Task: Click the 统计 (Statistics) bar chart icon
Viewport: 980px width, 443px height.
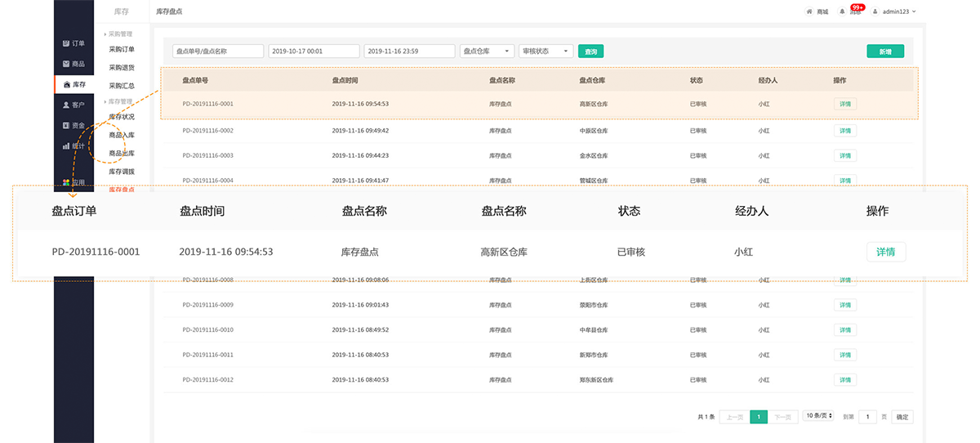Action: tap(66, 146)
